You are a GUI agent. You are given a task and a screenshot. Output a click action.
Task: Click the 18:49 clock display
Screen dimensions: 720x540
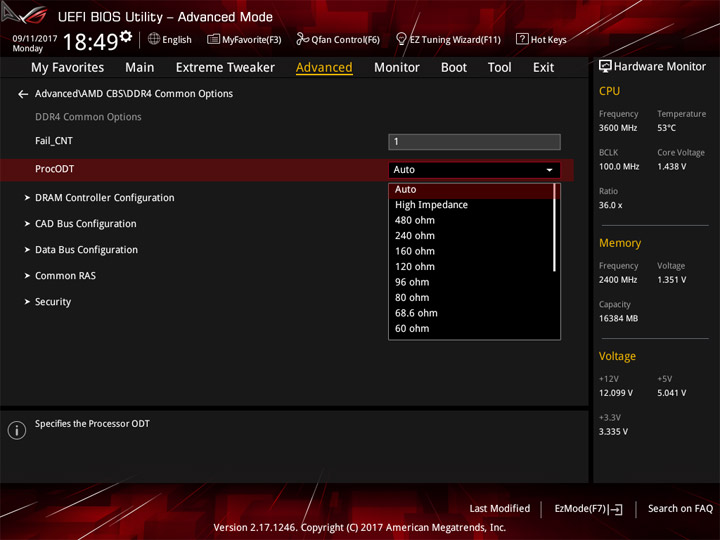[x=90, y=42]
